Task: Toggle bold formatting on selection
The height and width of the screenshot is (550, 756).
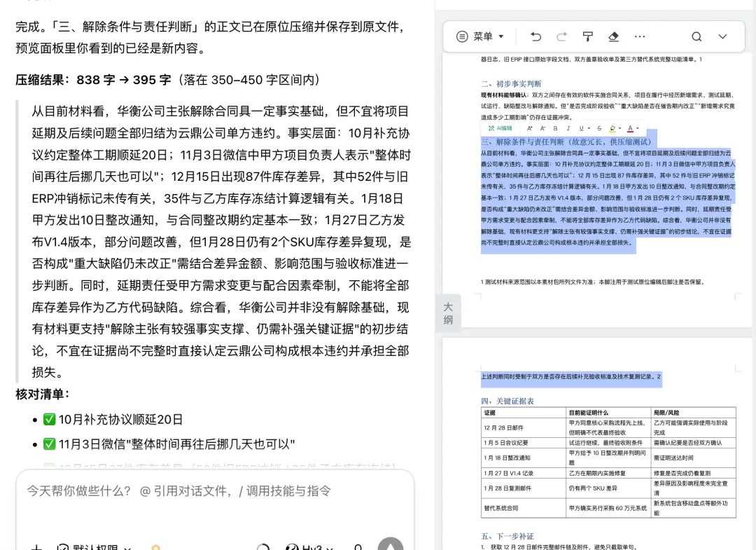Action: (555, 128)
